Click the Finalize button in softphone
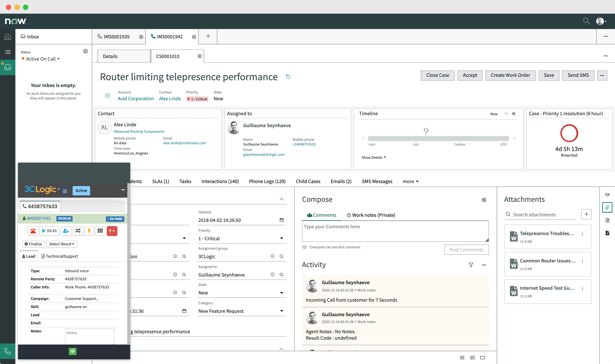615x364 pixels. tap(33, 244)
